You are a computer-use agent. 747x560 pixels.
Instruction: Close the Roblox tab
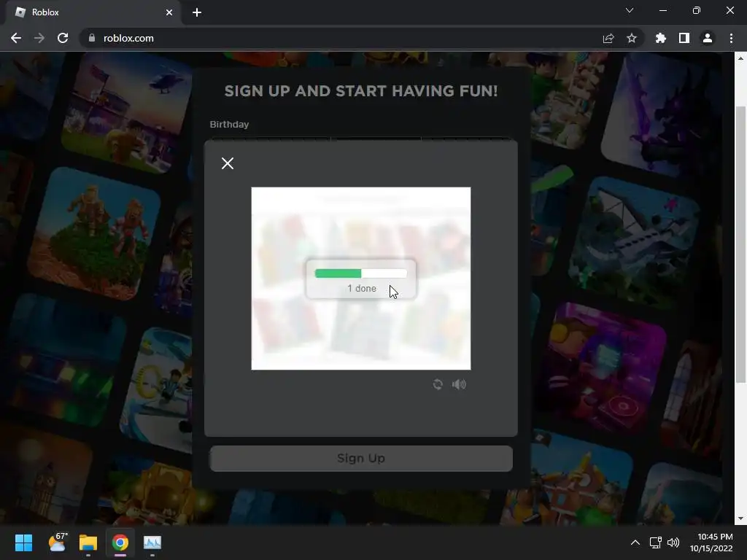pyautogui.click(x=169, y=12)
